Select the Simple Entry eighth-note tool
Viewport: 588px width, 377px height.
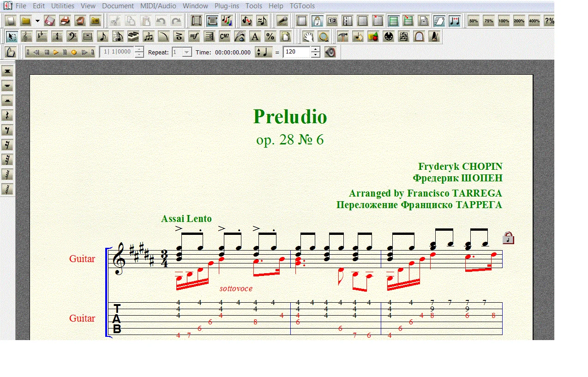103,36
